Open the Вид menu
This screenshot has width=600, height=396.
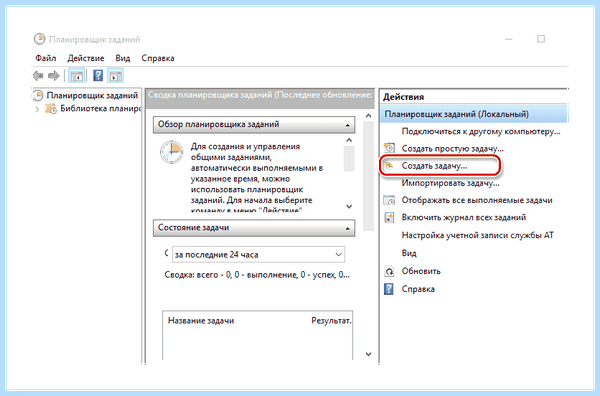tap(123, 58)
